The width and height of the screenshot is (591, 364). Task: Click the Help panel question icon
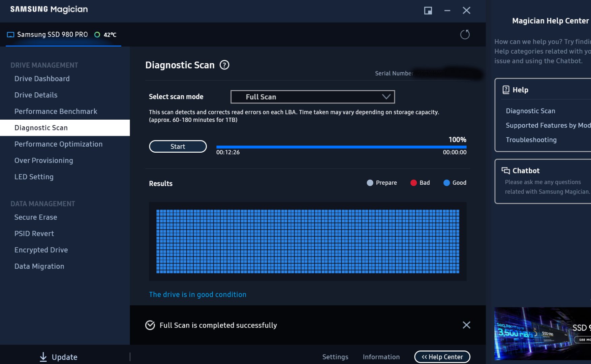506,90
